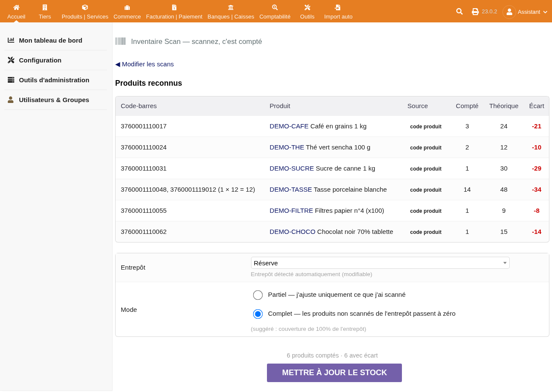Click the Théorique value 48

pyautogui.click(x=504, y=190)
